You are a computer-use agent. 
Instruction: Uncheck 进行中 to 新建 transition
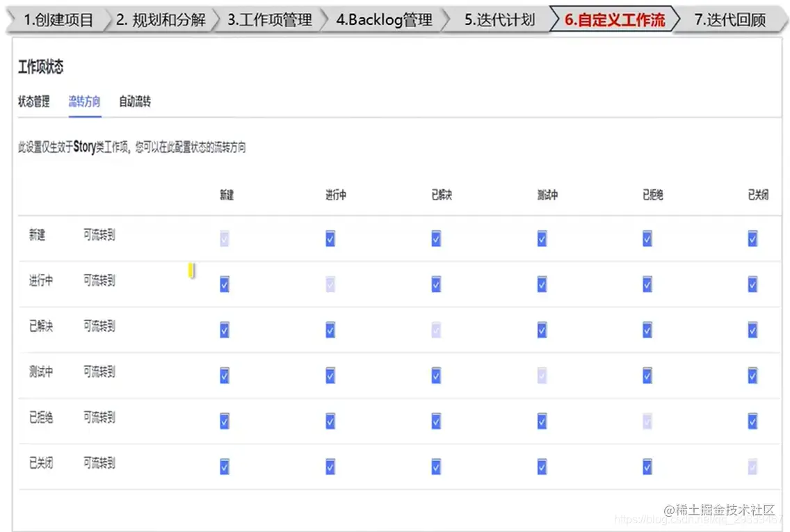[225, 284]
